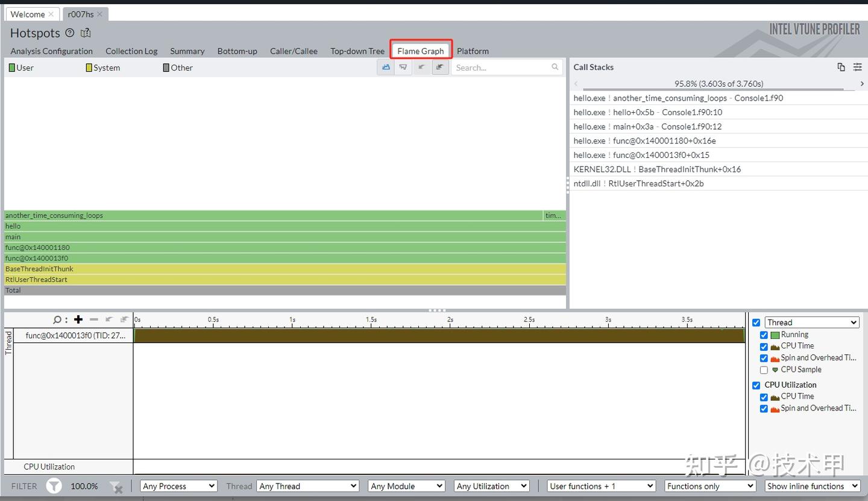
Task: Switch flame graph to icicle layout icon
Action: [403, 67]
